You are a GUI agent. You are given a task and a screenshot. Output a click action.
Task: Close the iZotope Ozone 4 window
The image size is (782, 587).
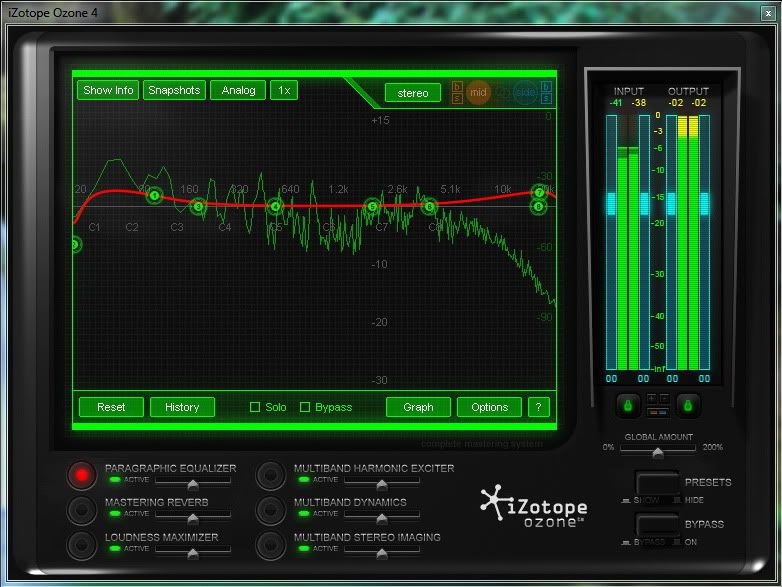tap(768, 13)
